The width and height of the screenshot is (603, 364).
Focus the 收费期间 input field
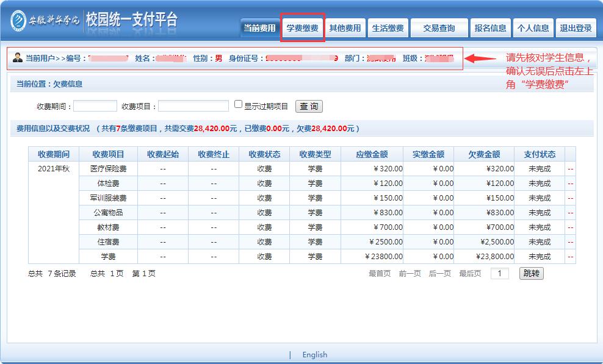[95, 106]
